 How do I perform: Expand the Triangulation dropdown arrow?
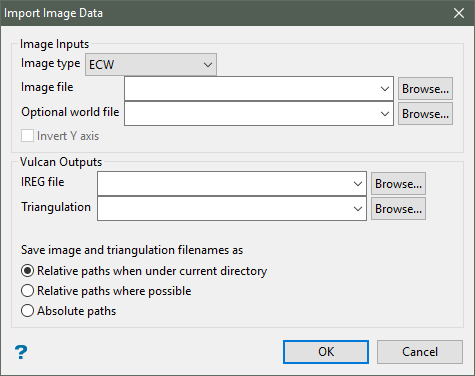click(x=358, y=209)
